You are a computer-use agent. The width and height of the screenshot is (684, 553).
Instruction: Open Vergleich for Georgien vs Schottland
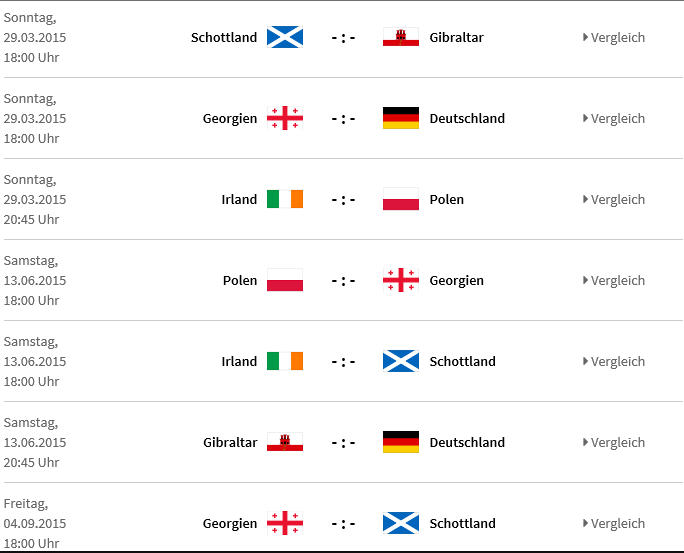tap(614, 523)
